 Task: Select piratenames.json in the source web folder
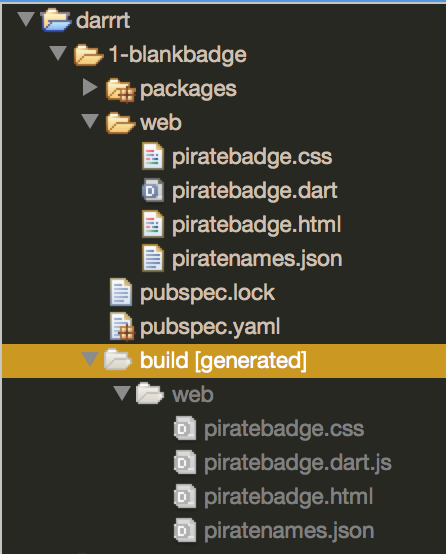pyautogui.click(x=257, y=259)
